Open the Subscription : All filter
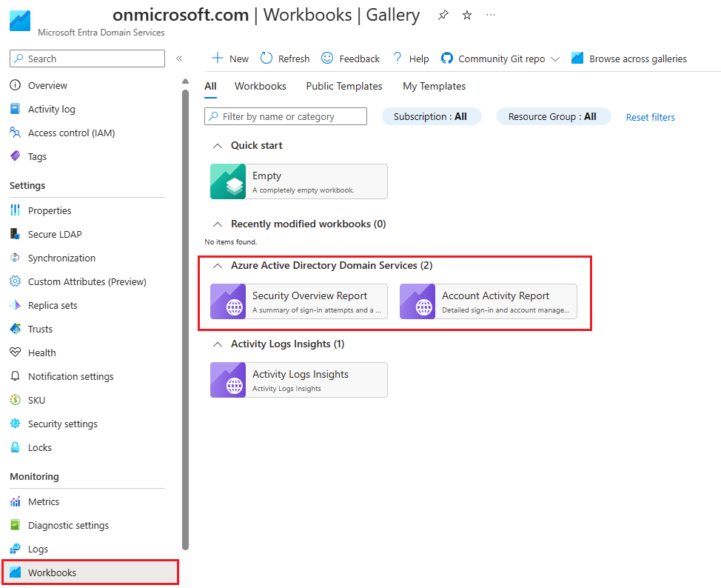 point(432,117)
